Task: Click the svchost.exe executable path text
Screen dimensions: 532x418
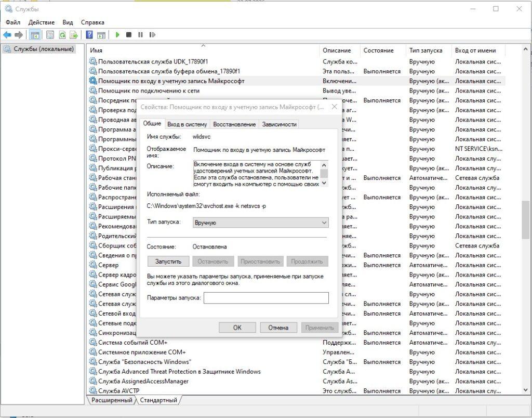Action: 206,206
